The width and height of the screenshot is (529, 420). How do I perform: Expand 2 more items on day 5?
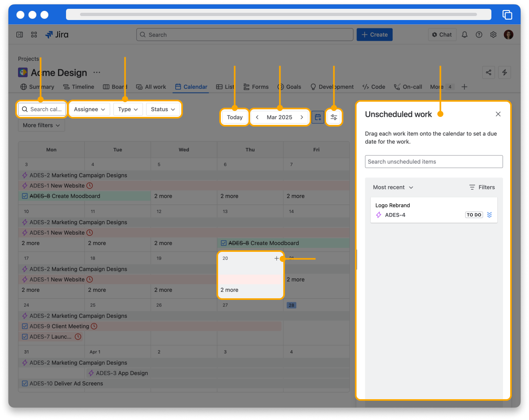[163, 196]
